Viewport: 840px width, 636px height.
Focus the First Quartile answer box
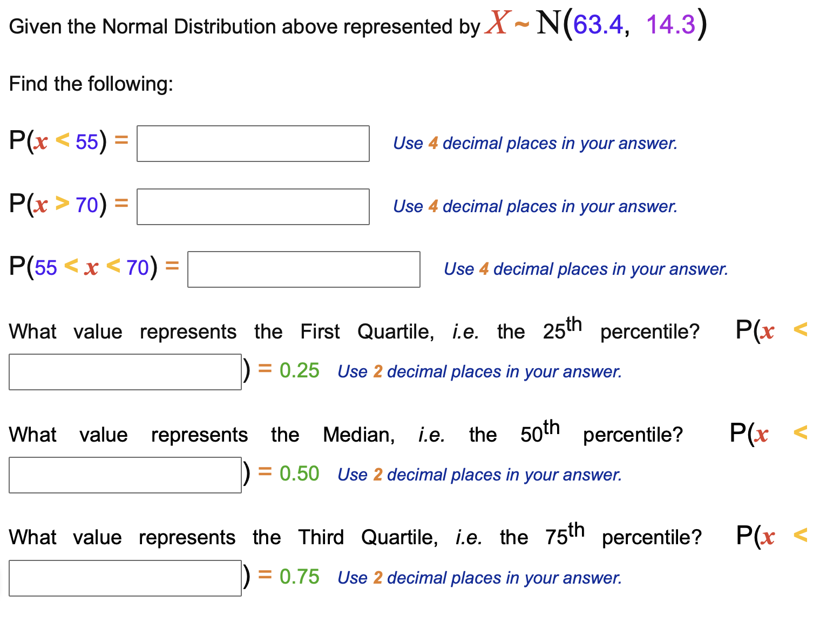coord(125,372)
